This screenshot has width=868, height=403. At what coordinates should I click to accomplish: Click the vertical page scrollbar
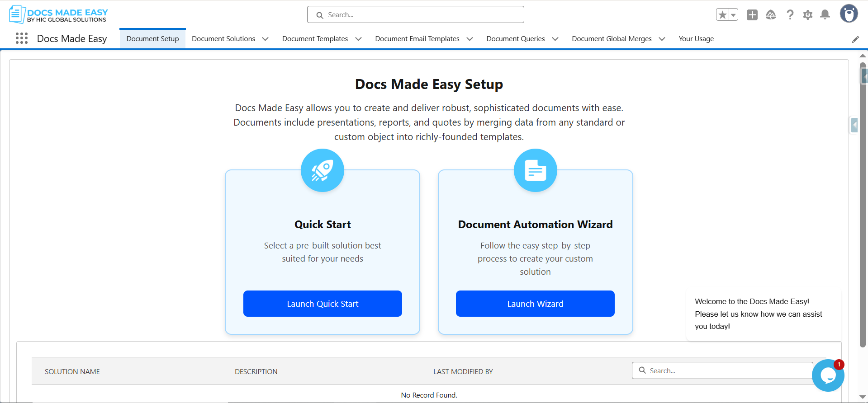pos(863,204)
